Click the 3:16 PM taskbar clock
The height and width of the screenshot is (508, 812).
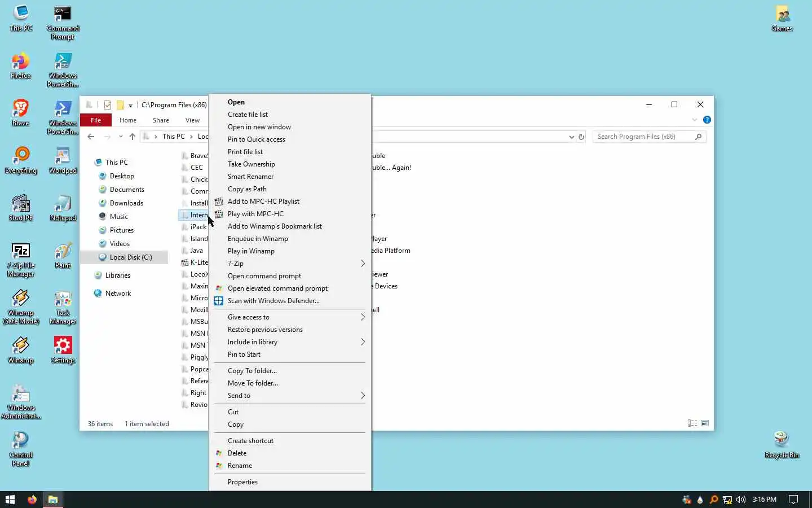(764, 500)
